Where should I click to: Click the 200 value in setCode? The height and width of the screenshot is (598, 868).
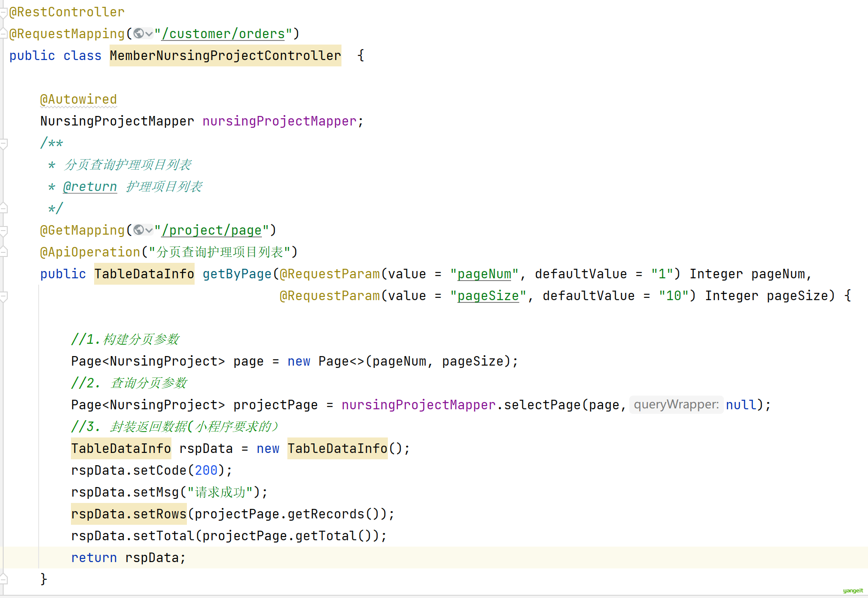(206, 470)
